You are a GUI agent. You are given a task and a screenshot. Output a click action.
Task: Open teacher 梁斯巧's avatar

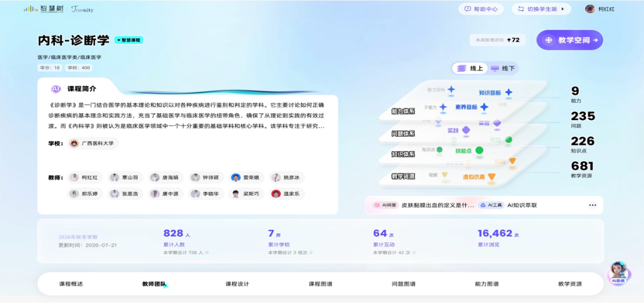tap(236, 194)
